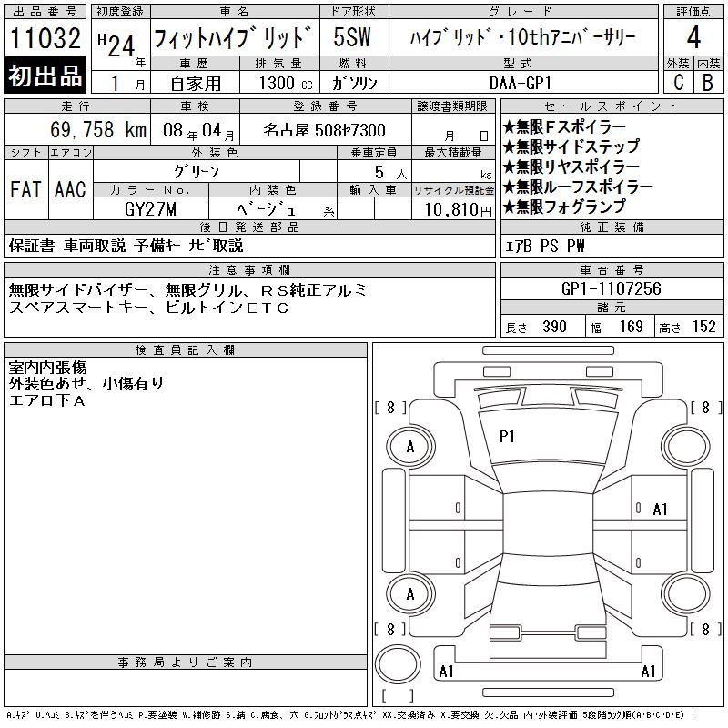Click the registration year H24
Image resolution: width=728 pixels, height=728 pixels.
pos(116,45)
